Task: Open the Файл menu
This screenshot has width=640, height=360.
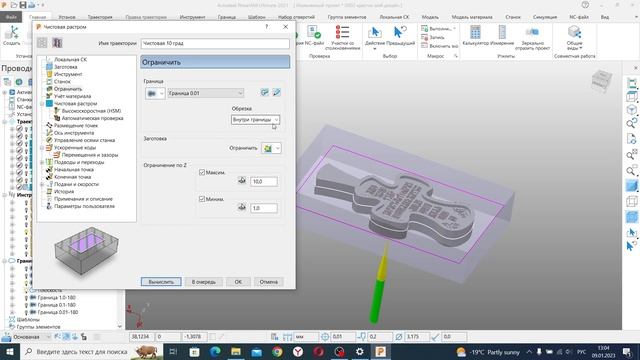Action: tap(11, 17)
